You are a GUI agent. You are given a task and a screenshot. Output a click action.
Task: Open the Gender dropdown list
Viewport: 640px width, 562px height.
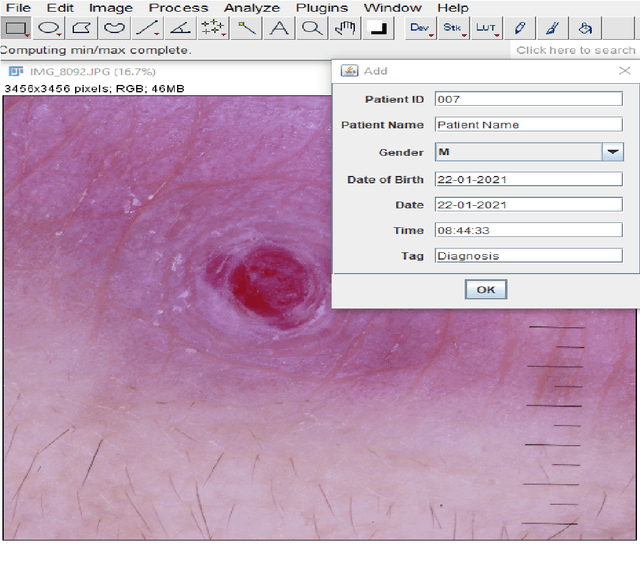612,152
